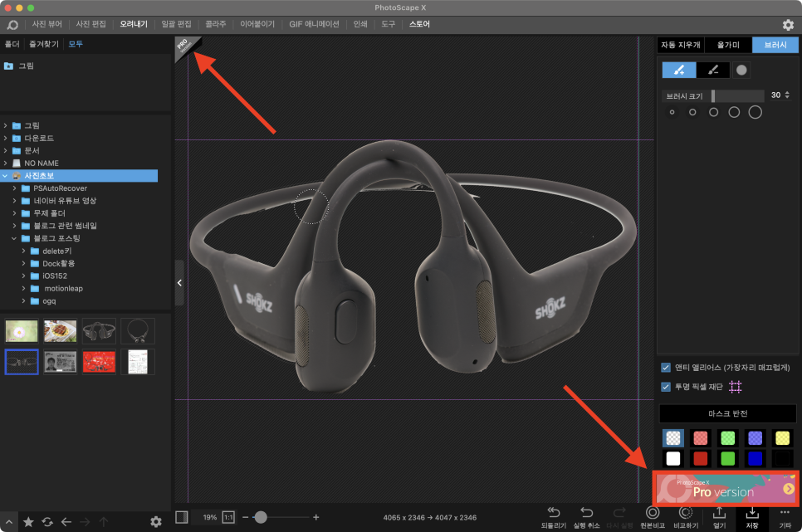Open the food photo thumbnail

click(x=61, y=331)
